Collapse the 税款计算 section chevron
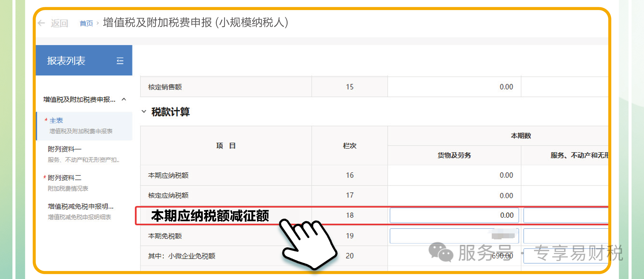644x279 pixels. pyautogui.click(x=144, y=112)
